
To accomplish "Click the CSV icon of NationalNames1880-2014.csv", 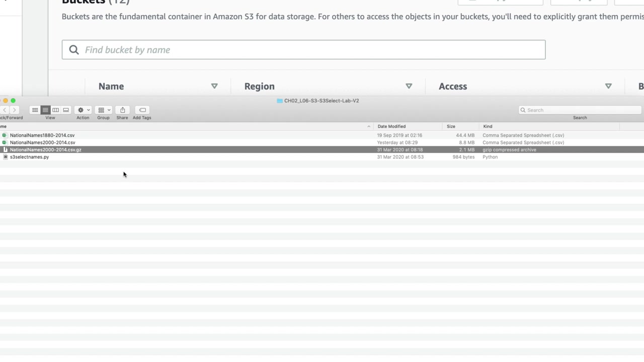I will [x=5, y=135].
